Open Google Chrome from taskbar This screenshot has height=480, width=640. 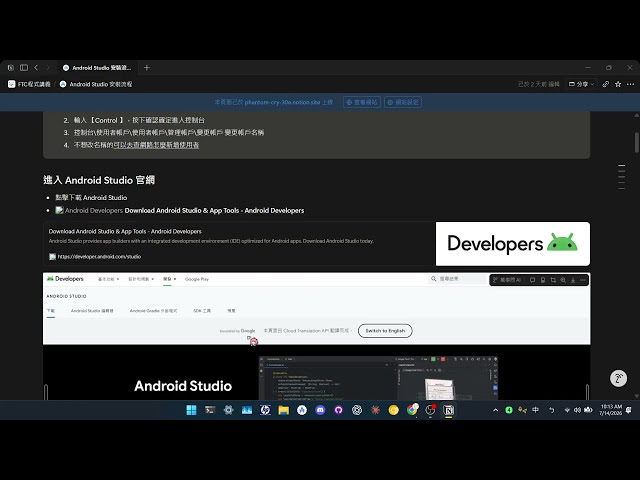point(412,410)
